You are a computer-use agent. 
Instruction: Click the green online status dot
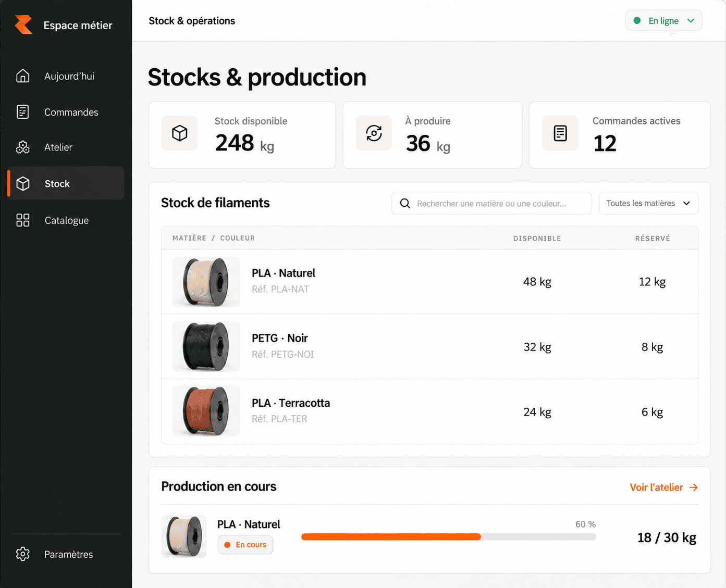[637, 21]
